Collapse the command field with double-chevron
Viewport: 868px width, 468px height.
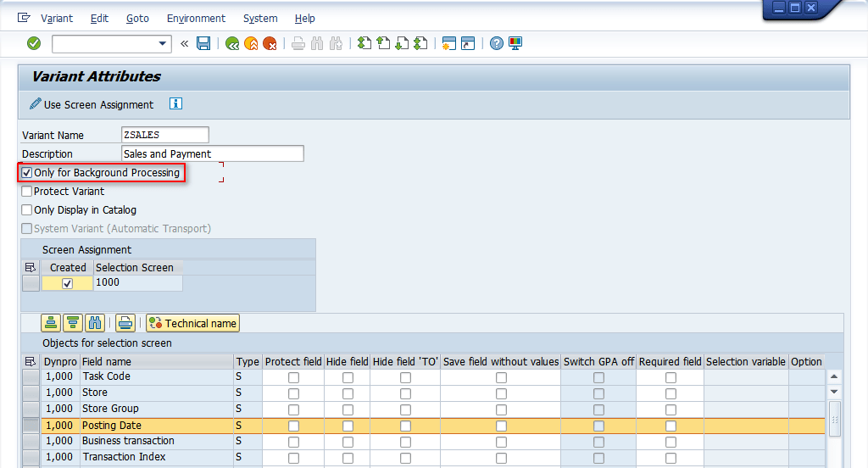[184, 43]
